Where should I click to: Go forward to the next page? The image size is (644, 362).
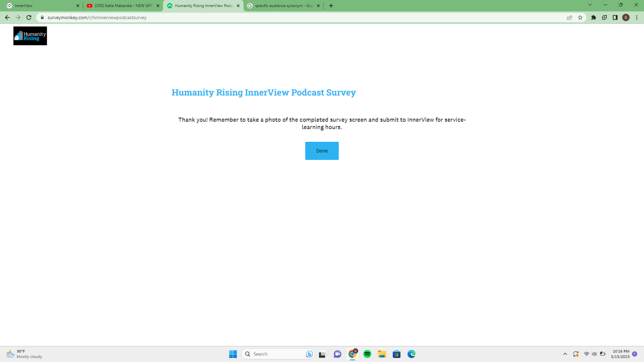18,17
